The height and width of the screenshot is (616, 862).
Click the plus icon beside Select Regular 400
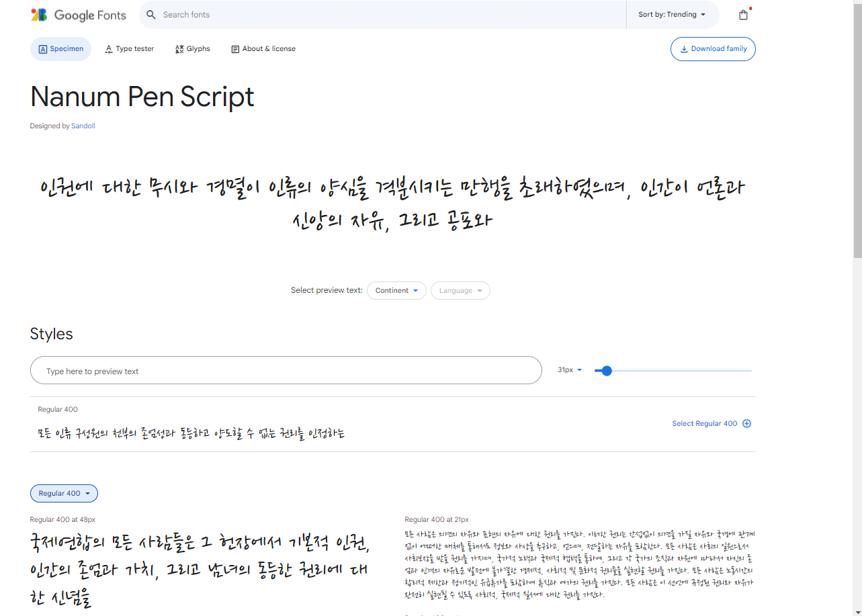[746, 424]
